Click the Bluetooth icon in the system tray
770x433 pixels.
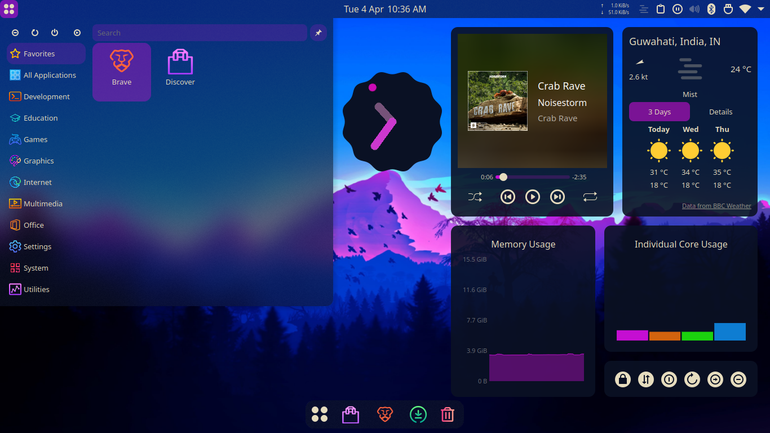tap(711, 9)
